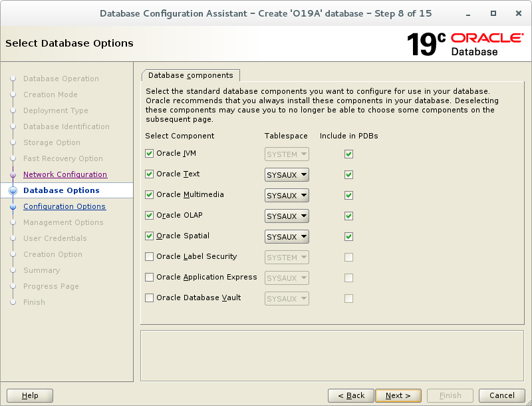532x406 pixels.
Task: Click the Database Operation step
Action: point(61,79)
